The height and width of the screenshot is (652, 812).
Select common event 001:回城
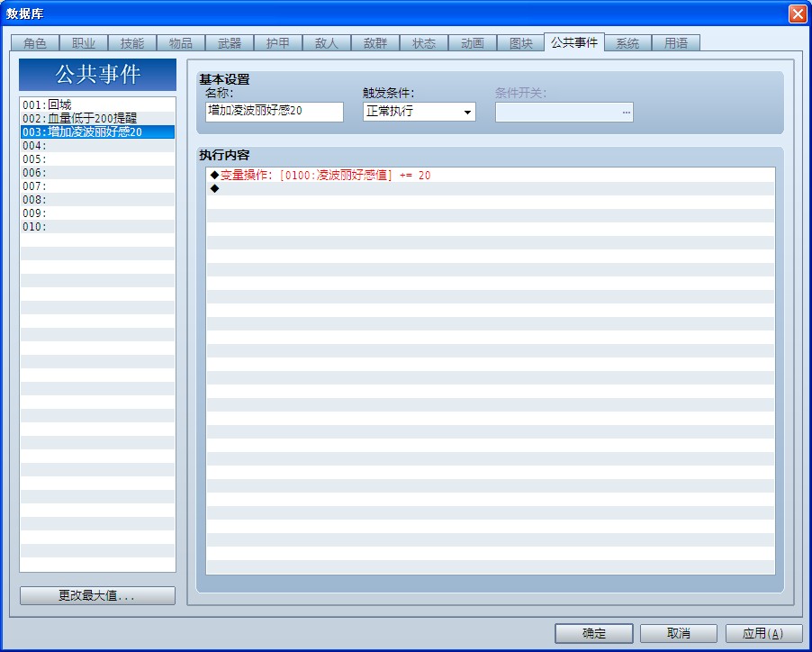[97, 104]
